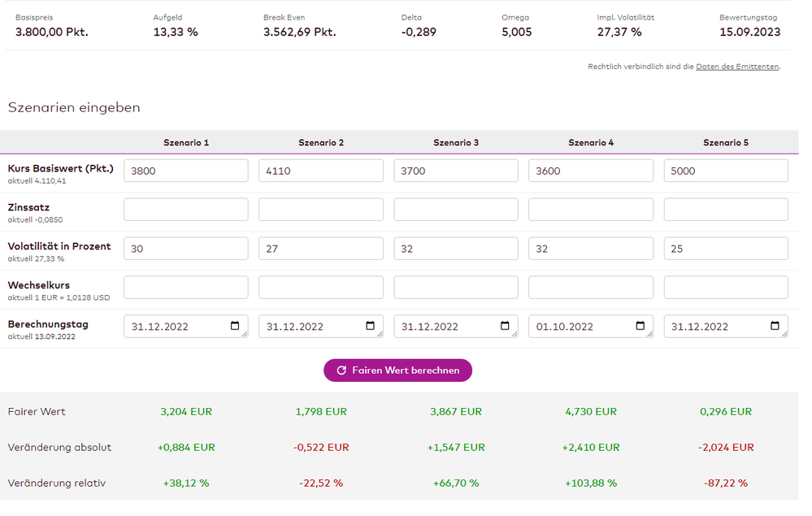The width and height of the screenshot is (812, 516).
Task: Click Volatilität value 25 in Szenario 5
Action: pos(725,249)
